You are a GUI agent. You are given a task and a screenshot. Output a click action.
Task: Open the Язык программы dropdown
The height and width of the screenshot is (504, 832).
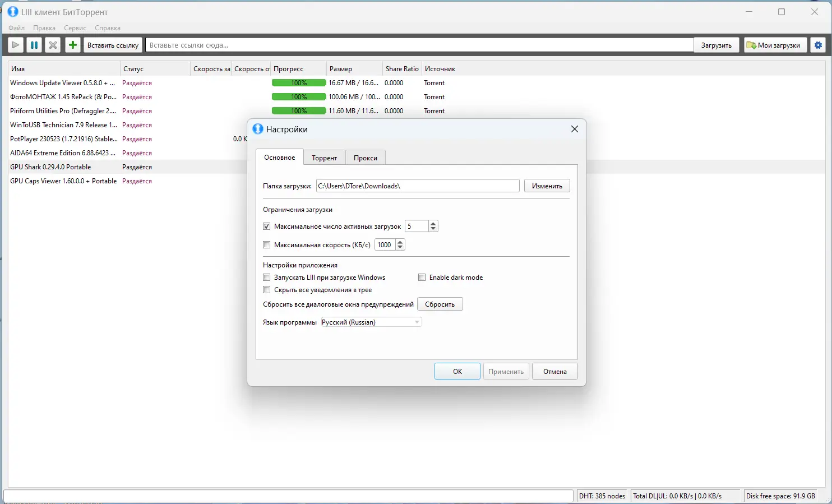(x=371, y=322)
